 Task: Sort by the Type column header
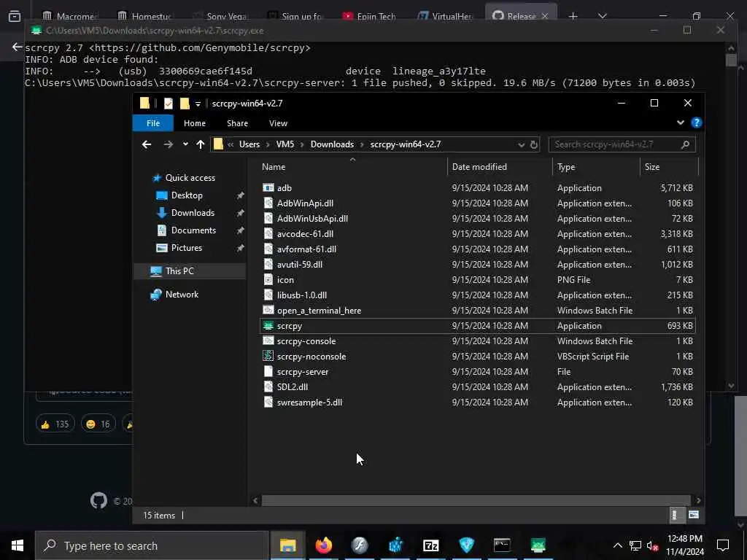pyautogui.click(x=566, y=167)
